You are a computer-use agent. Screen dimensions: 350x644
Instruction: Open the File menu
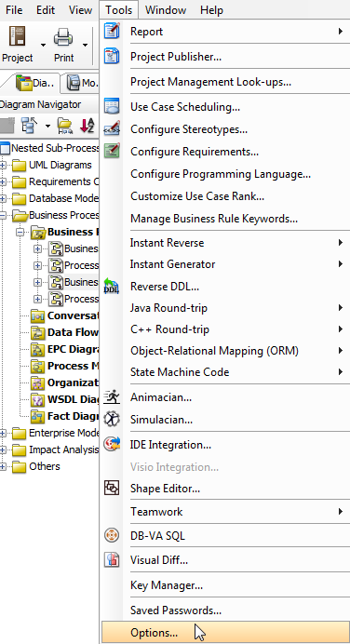pos(14,9)
